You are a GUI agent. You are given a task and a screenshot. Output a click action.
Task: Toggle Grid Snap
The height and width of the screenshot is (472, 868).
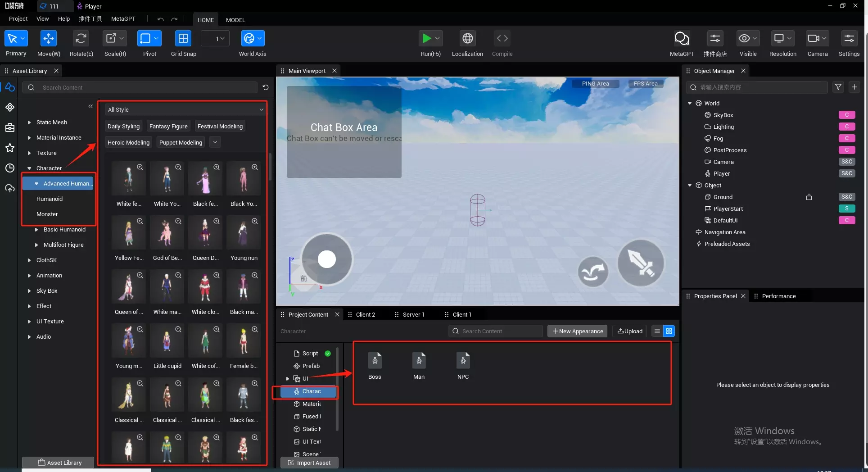click(x=183, y=39)
